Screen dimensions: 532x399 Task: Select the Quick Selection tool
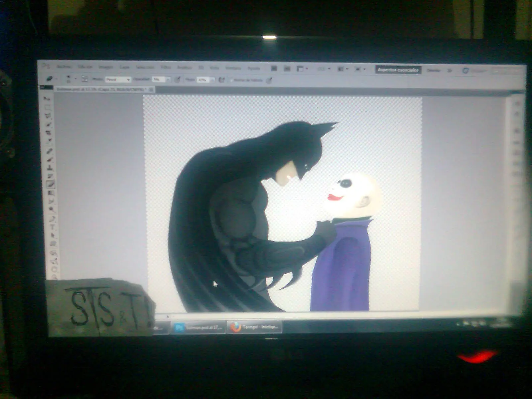[x=49, y=125]
